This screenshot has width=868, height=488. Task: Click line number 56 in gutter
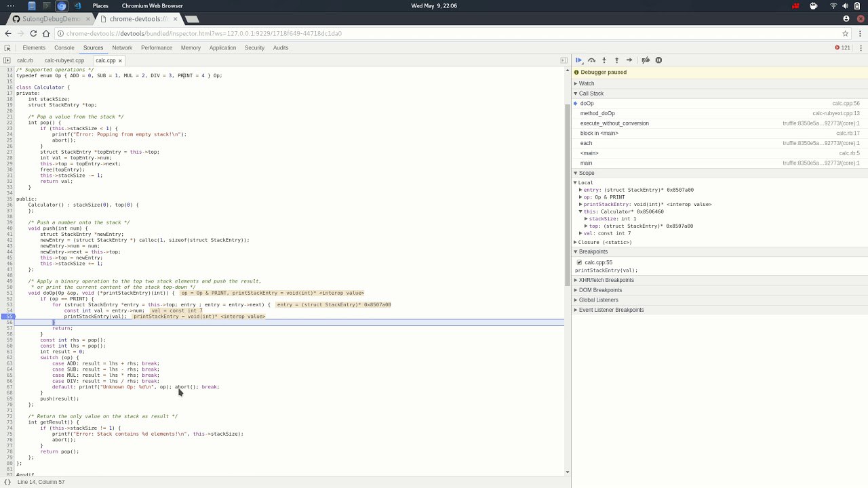(x=9, y=322)
